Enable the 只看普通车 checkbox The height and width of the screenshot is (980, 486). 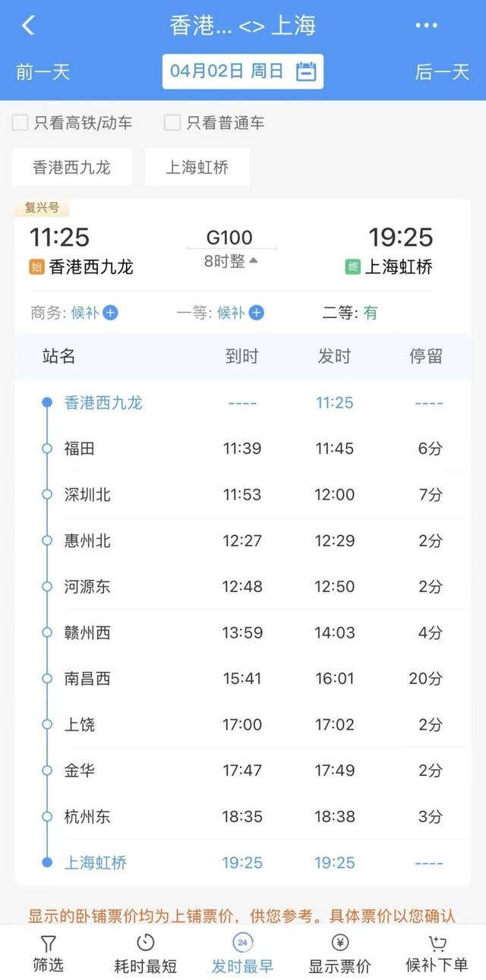[x=173, y=123]
